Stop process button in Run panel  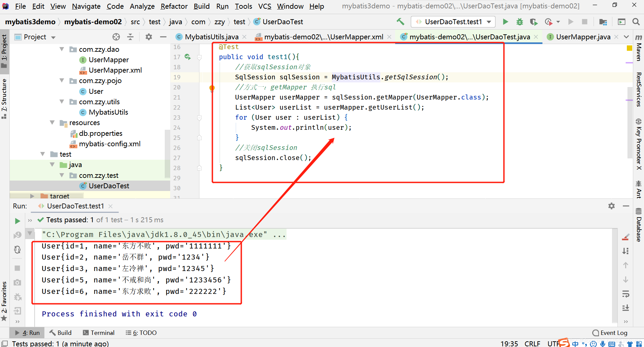pyautogui.click(x=17, y=268)
